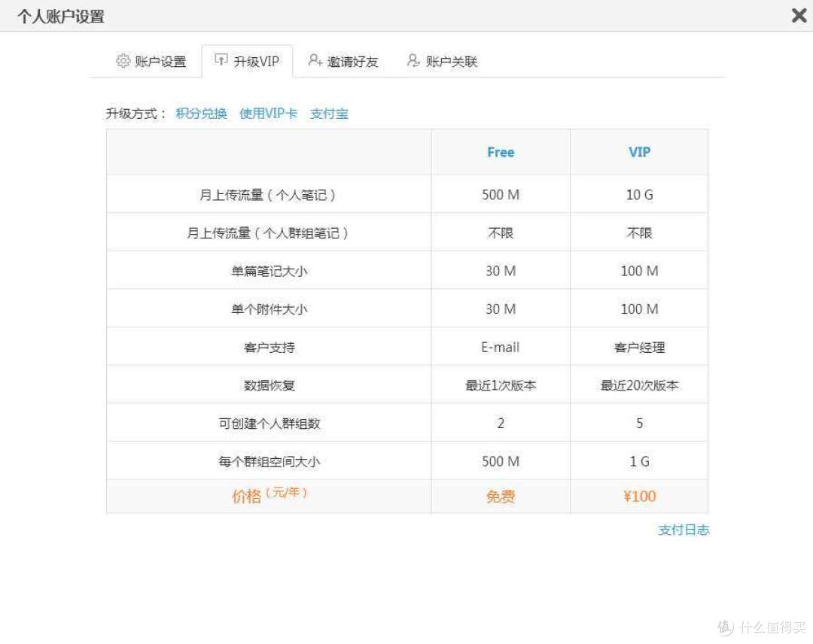Go to the 邀请好友 tab
Viewport: 813px width, 644px height.
tap(343, 62)
